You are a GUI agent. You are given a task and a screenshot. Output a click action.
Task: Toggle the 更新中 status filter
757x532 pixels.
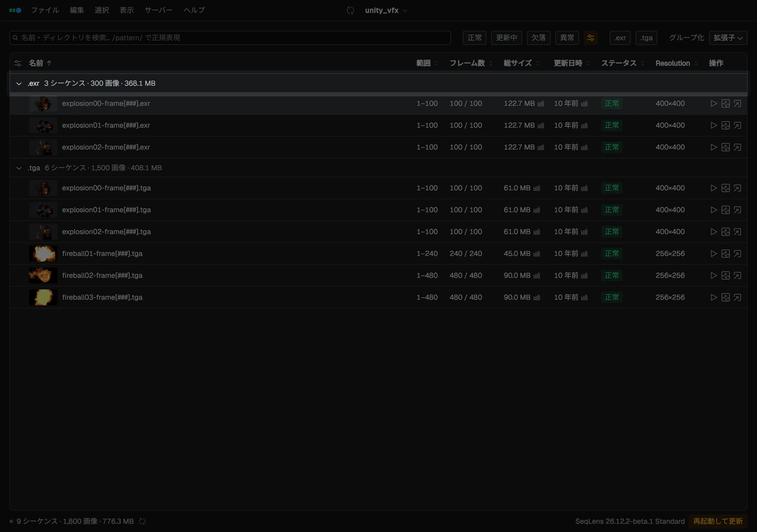pos(507,38)
